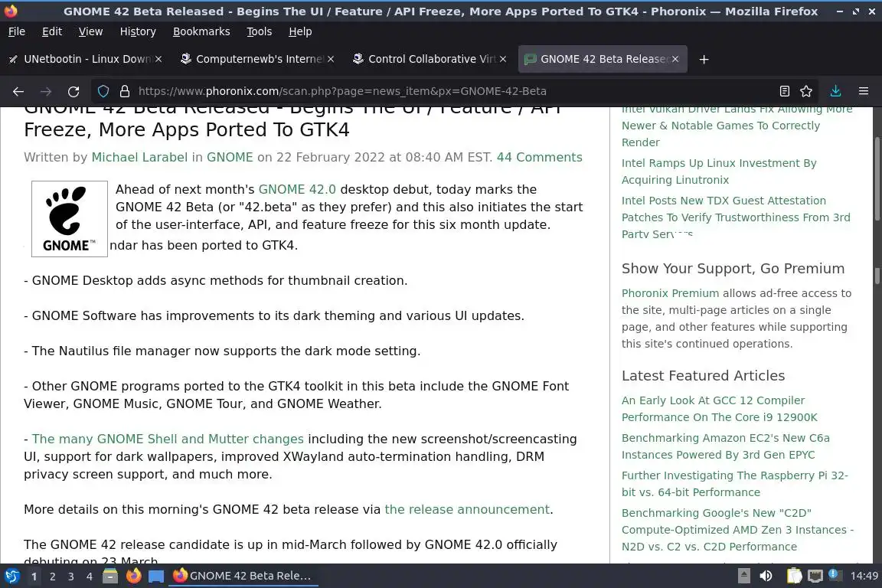Open An Early Look At GCC 12 article

(x=720, y=409)
